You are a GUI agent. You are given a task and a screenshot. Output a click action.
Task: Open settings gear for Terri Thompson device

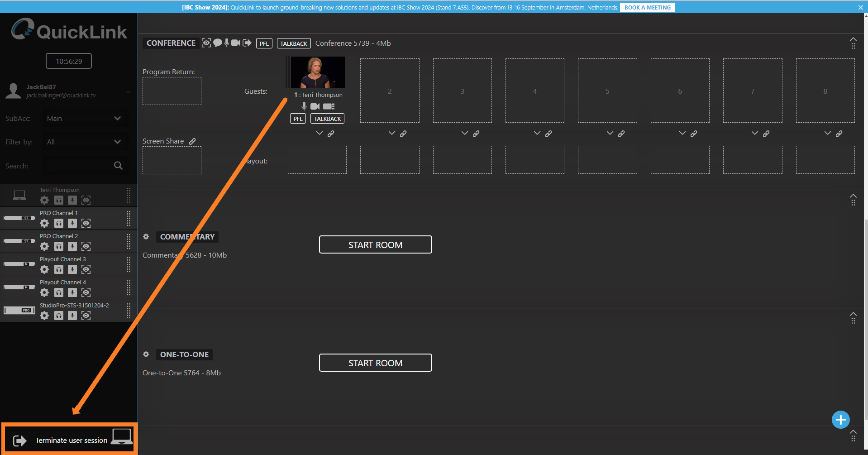pyautogui.click(x=44, y=200)
